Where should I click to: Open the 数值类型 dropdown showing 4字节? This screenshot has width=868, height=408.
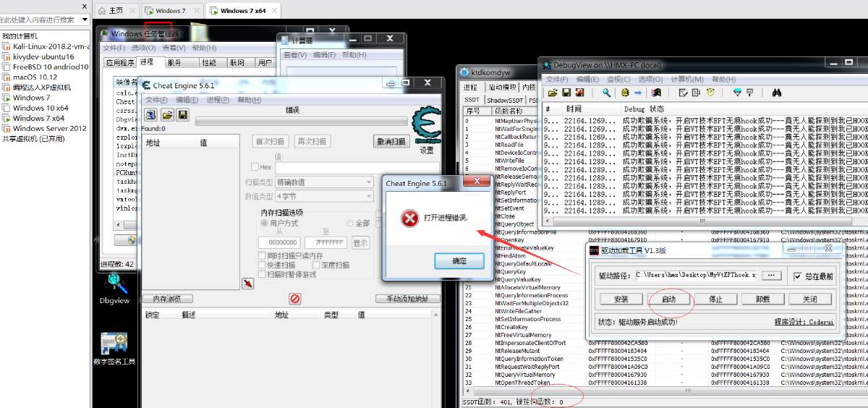click(x=324, y=196)
